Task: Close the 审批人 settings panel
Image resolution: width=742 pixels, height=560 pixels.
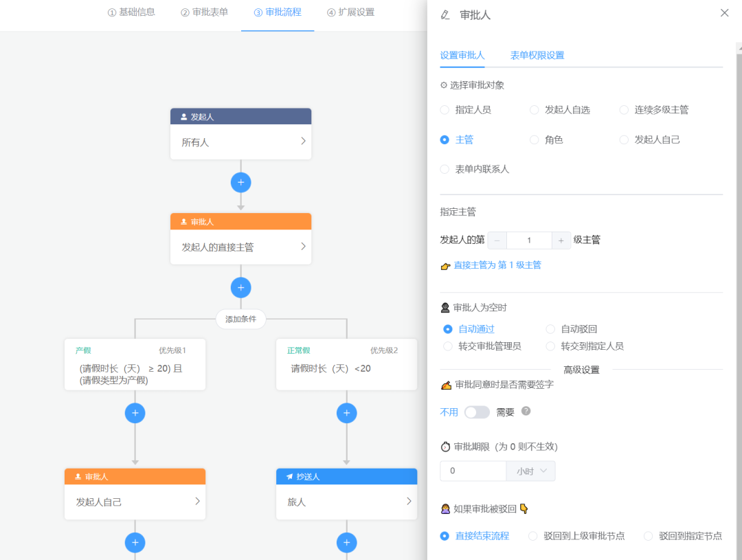Action: click(x=724, y=13)
